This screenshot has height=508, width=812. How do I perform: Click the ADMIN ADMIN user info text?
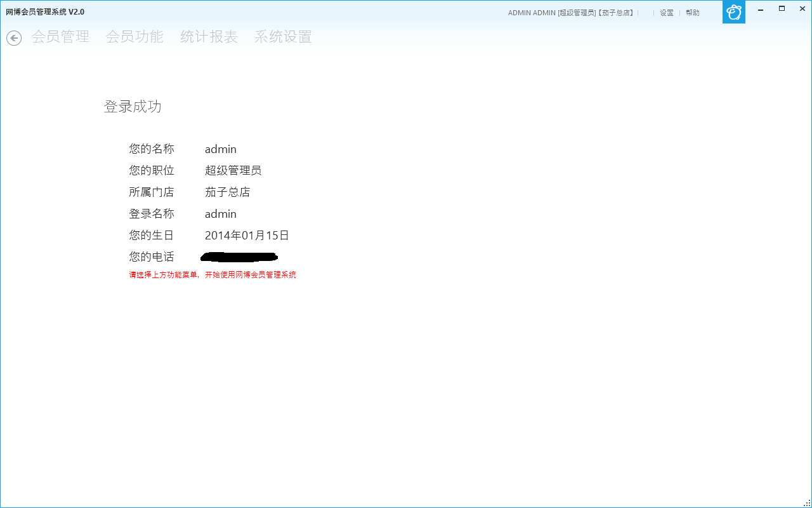click(570, 13)
